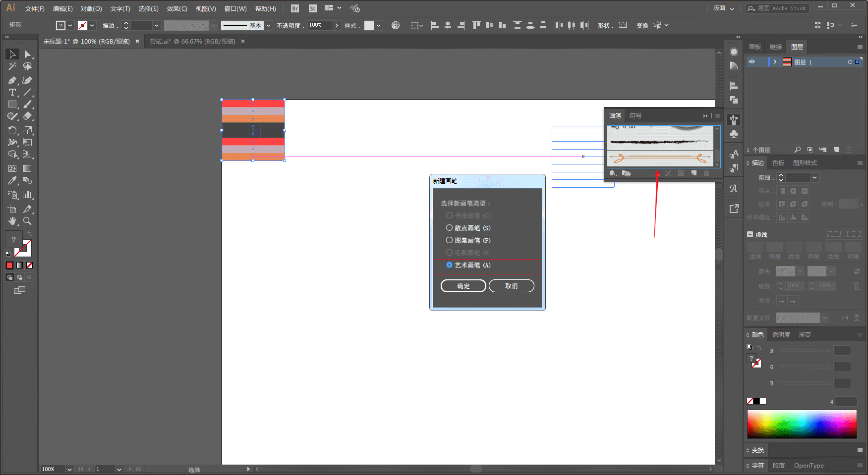Viewport: 868px width, 475px height.
Task: Pick a color from the spectrum bar
Action: (802, 424)
